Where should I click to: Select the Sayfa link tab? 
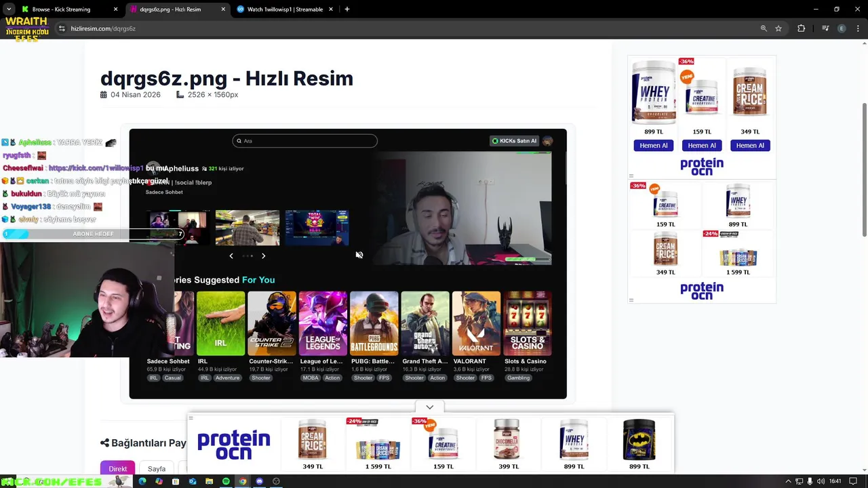point(157,468)
